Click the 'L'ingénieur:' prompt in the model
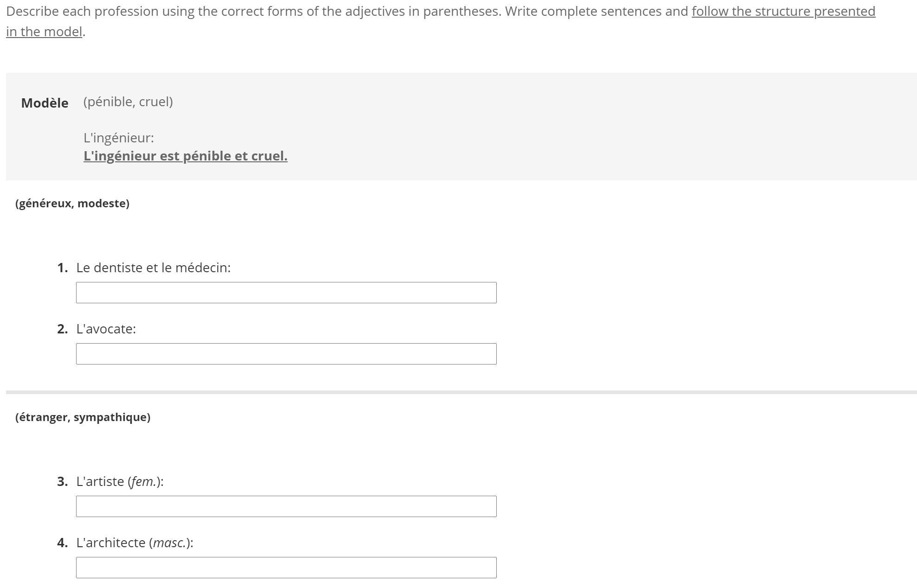This screenshot has width=917, height=588. [119, 138]
